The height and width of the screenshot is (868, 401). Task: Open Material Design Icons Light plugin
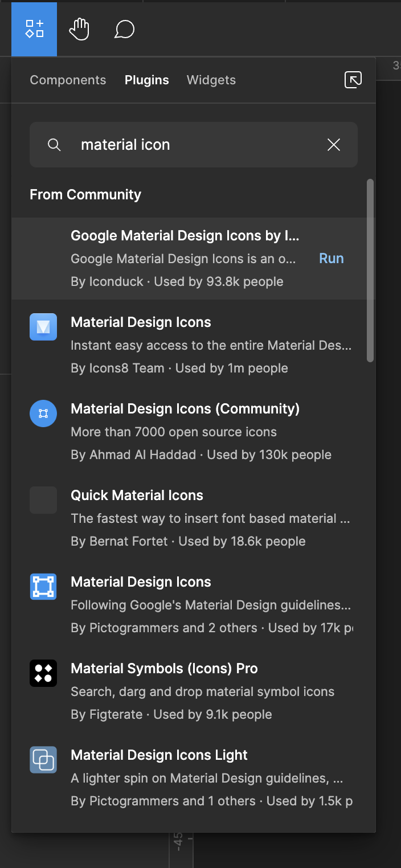194,778
